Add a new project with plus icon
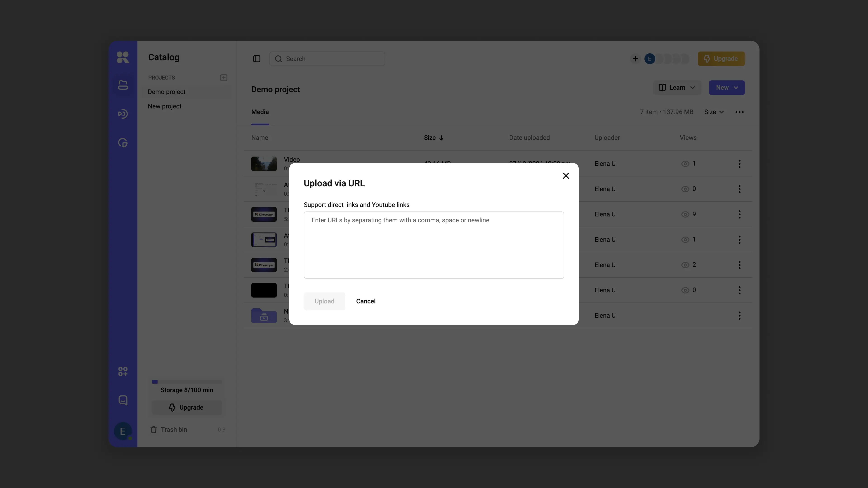The image size is (868, 488). click(224, 78)
